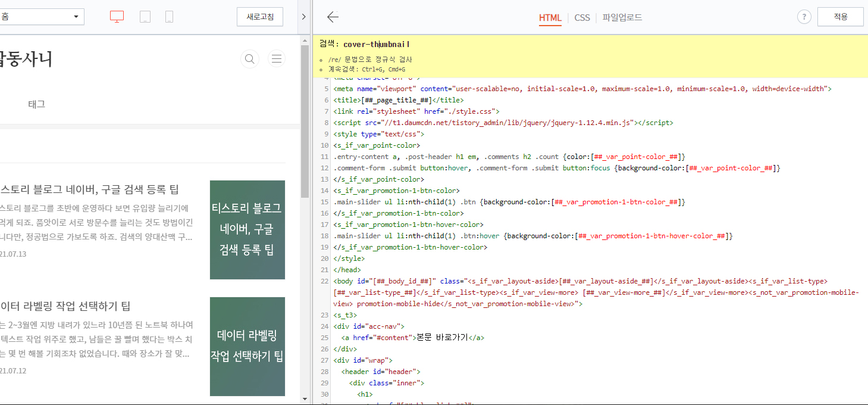
Task: Select desktop preview icon
Action: click(117, 17)
